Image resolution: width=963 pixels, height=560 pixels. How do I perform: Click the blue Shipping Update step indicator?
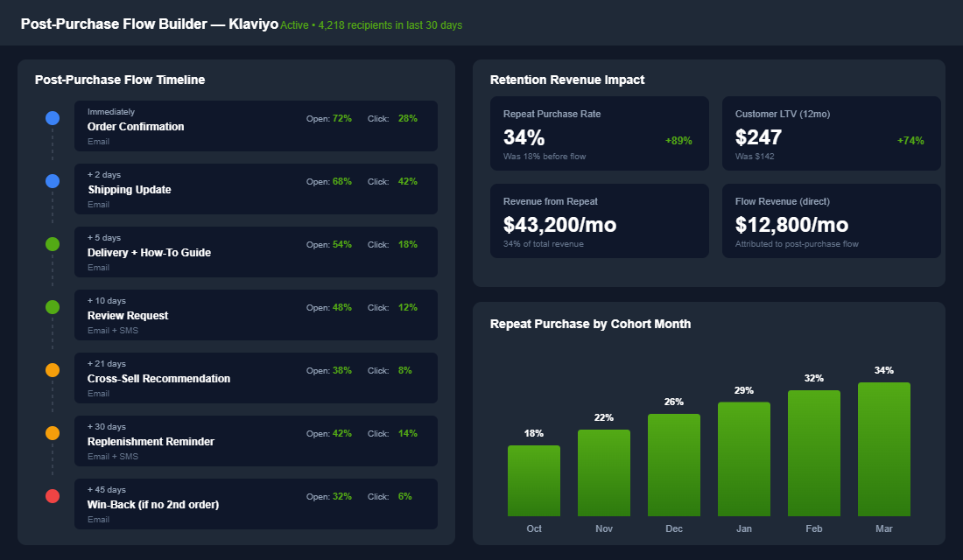coord(53,180)
